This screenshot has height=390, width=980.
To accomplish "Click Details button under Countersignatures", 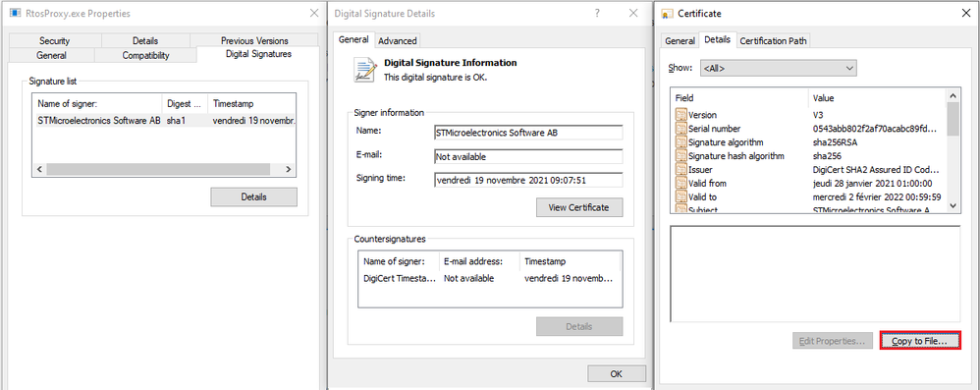I will tap(578, 326).
